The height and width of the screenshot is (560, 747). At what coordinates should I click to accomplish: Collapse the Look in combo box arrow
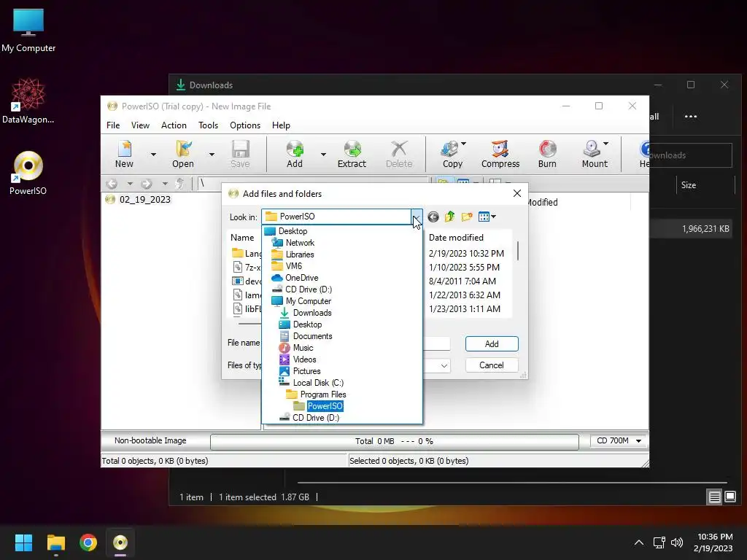[x=417, y=217]
